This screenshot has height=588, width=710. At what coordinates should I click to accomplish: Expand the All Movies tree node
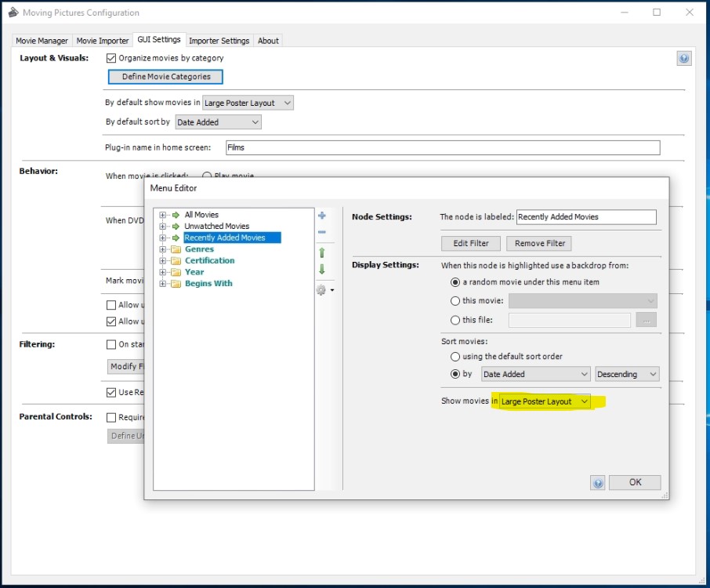pyautogui.click(x=162, y=215)
